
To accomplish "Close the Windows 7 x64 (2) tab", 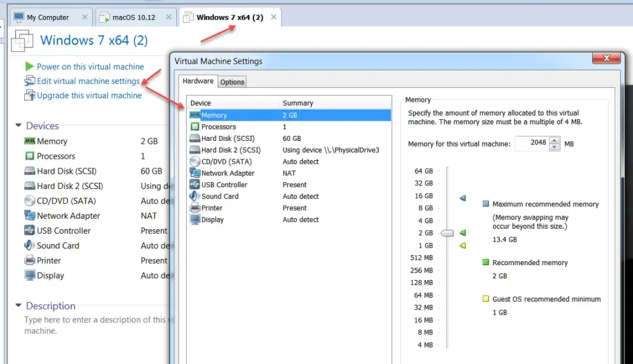I will click(274, 17).
